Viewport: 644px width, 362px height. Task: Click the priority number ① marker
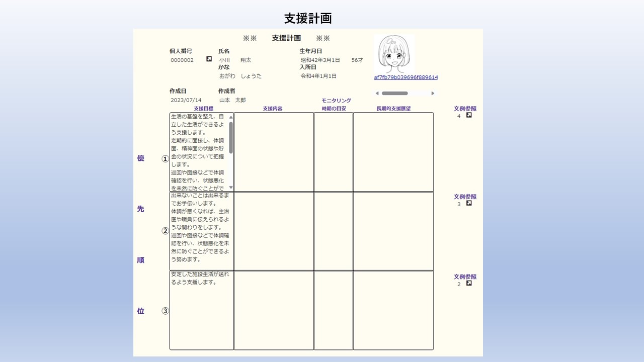point(165,159)
